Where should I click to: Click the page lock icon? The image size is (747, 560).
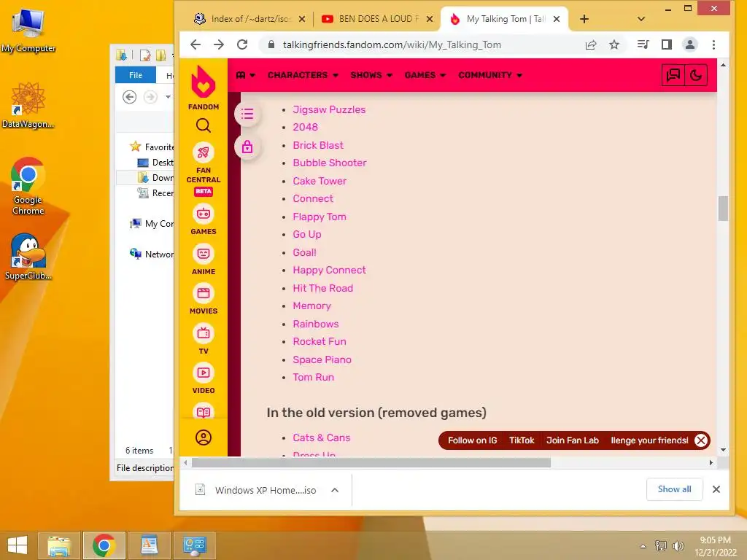coord(247,147)
